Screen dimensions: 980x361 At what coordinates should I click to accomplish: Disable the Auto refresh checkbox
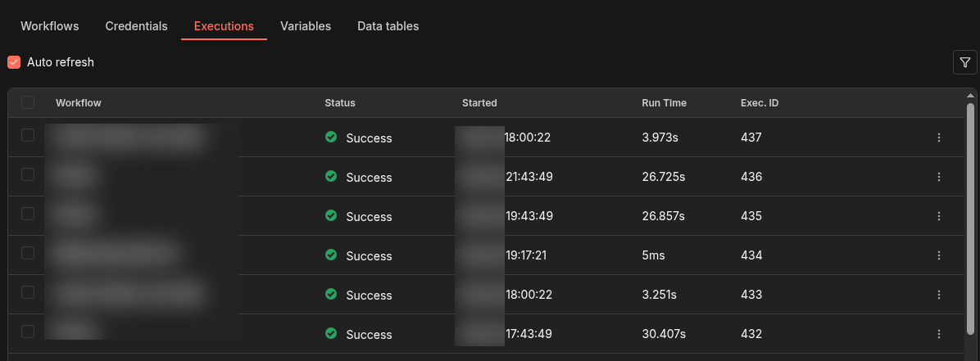point(14,62)
